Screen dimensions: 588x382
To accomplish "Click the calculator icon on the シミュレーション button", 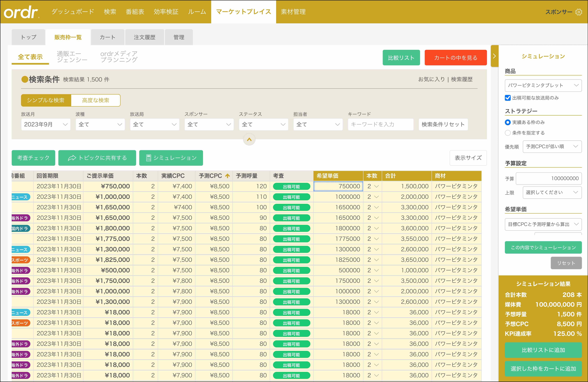I will 148,158.
